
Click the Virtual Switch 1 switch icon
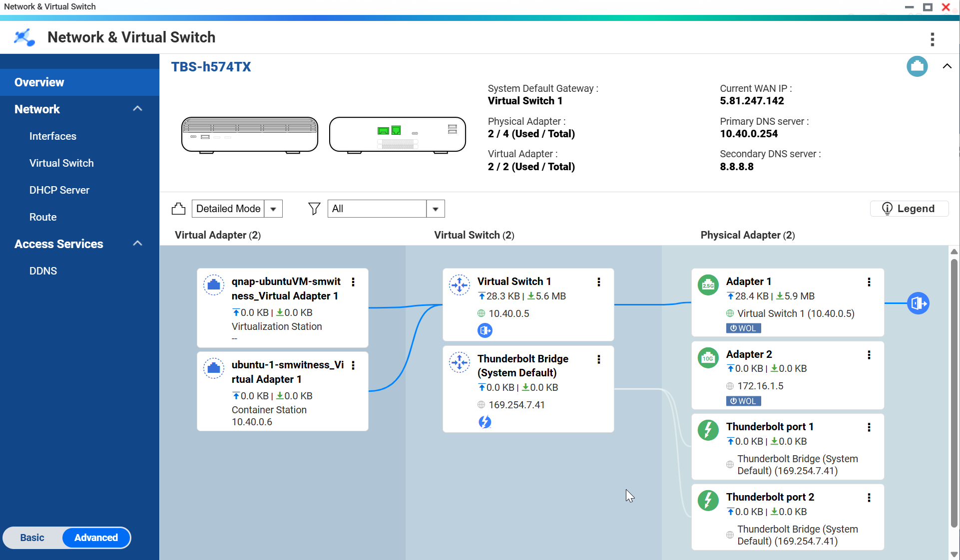point(460,285)
